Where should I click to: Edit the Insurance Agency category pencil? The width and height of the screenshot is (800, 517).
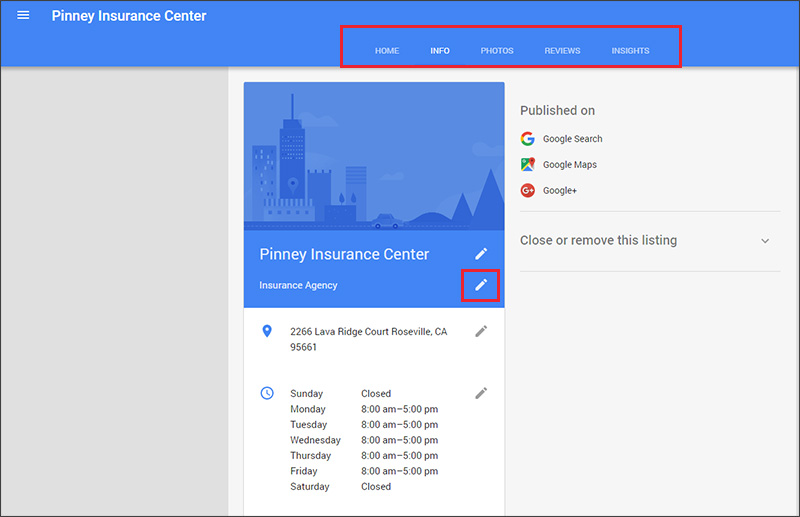coord(481,285)
